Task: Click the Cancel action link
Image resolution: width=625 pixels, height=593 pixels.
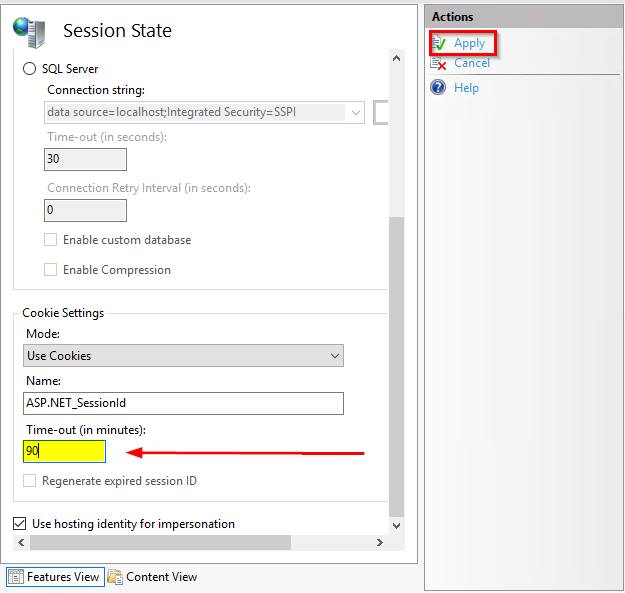Action: pos(472,63)
